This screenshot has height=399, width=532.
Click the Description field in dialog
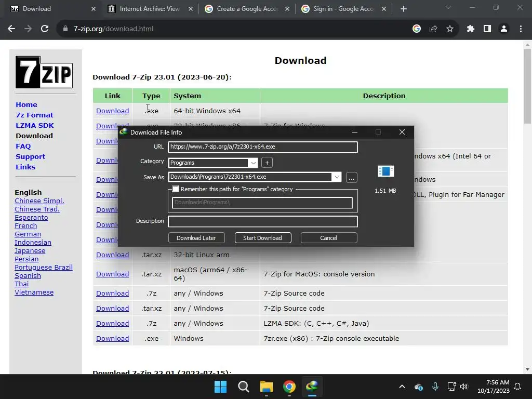coord(262,221)
